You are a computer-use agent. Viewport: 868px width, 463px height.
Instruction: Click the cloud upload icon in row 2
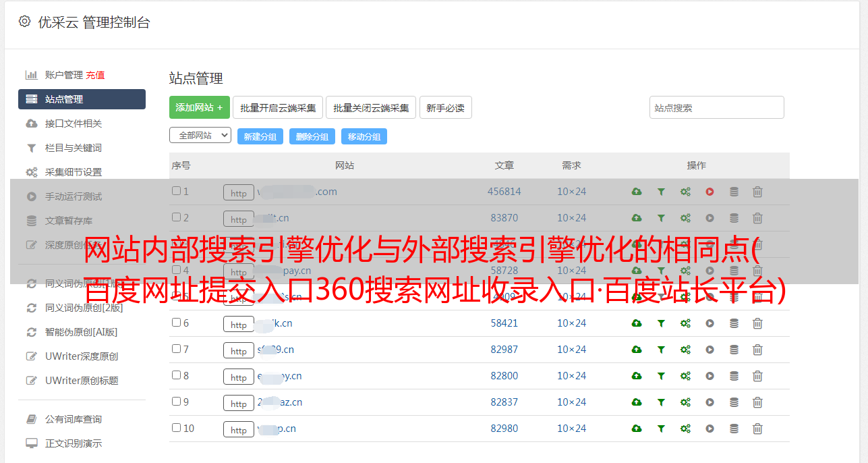(x=637, y=218)
